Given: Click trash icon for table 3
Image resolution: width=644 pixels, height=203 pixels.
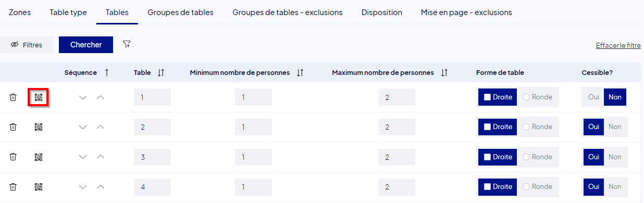Looking at the screenshot, I should (x=14, y=157).
